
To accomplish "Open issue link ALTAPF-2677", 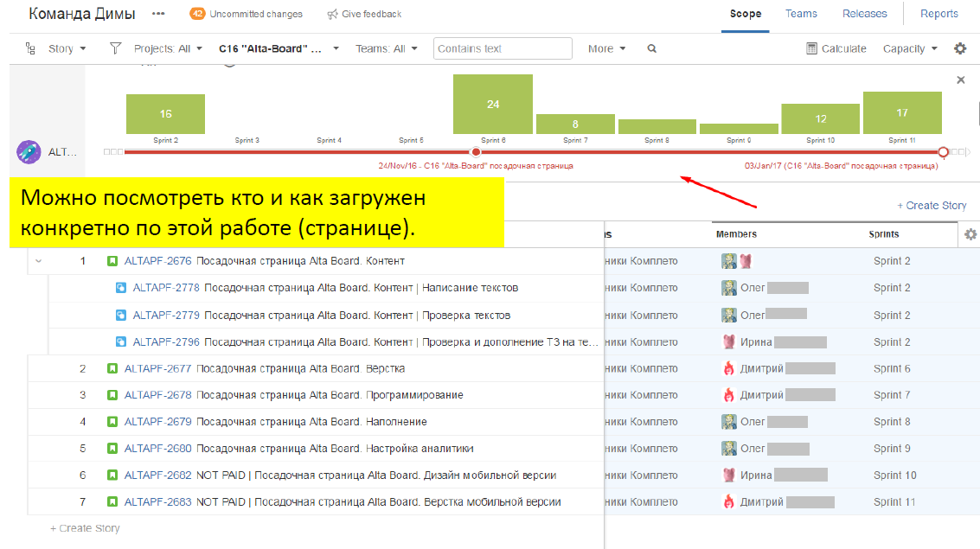I will pos(157,368).
